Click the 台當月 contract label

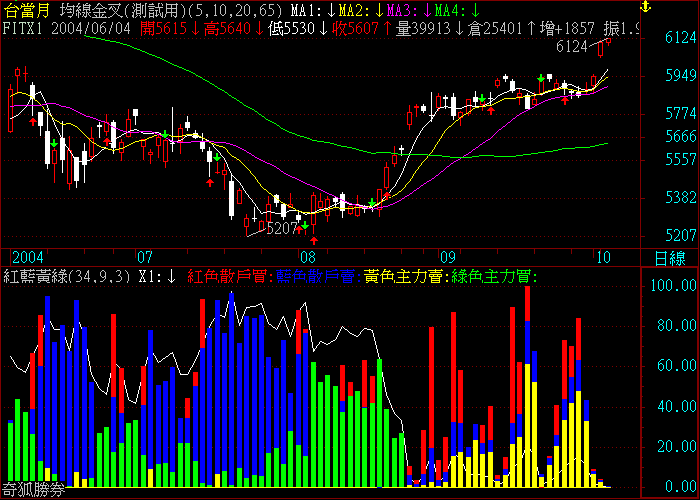[26, 10]
